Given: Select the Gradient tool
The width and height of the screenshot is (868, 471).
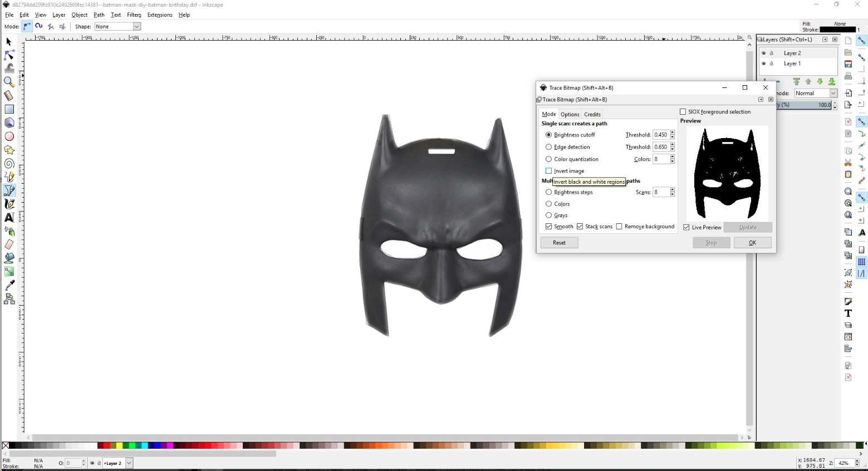Looking at the screenshot, I should coord(9,272).
